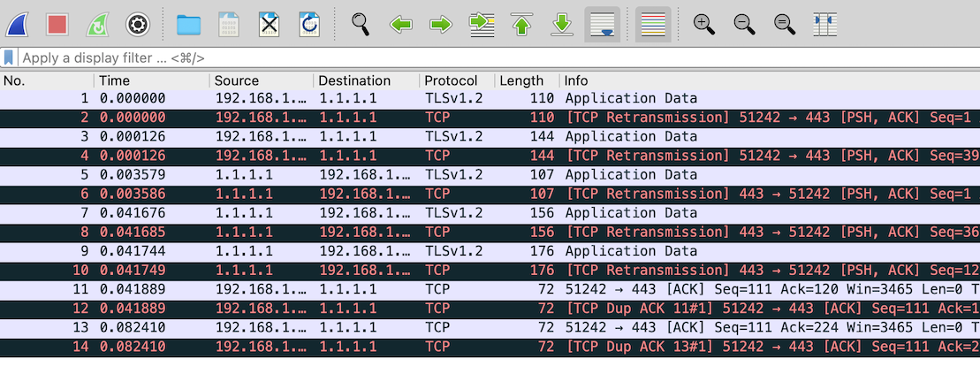Toggle auto-scroll during live capture
This screenshot has width=980, height=382.
[603, 25]
